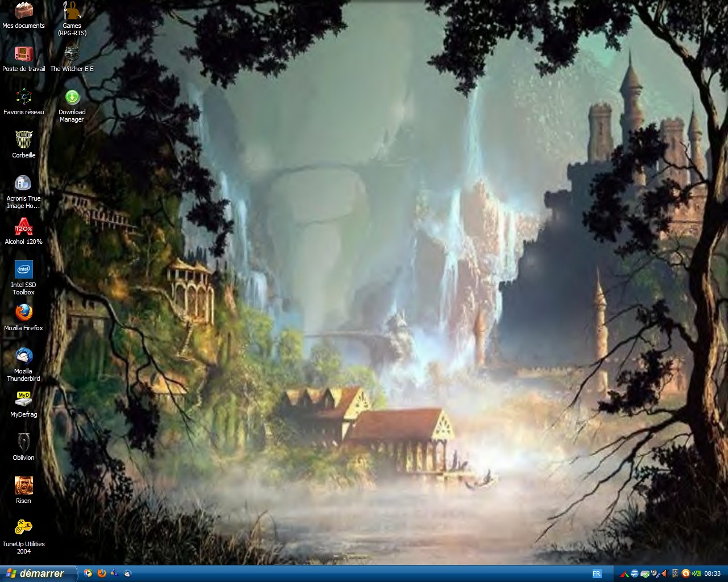Open the Mes documents desktop icon
This screenshot has height=582, width=728.
pos(23,15)
